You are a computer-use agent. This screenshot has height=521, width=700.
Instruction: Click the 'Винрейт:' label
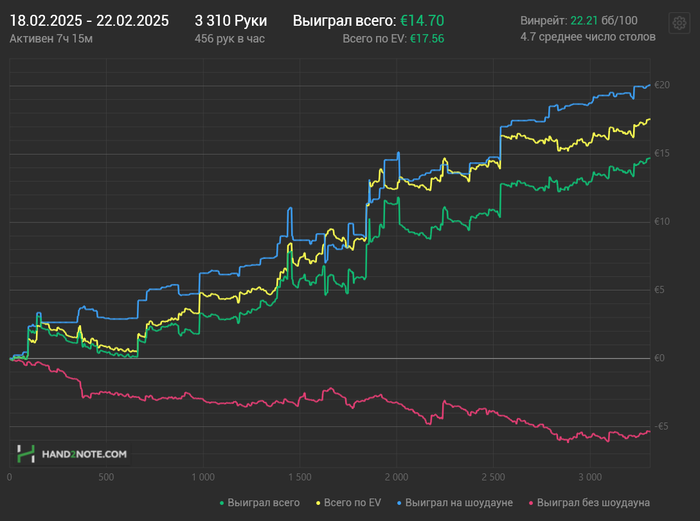(544, 21)
